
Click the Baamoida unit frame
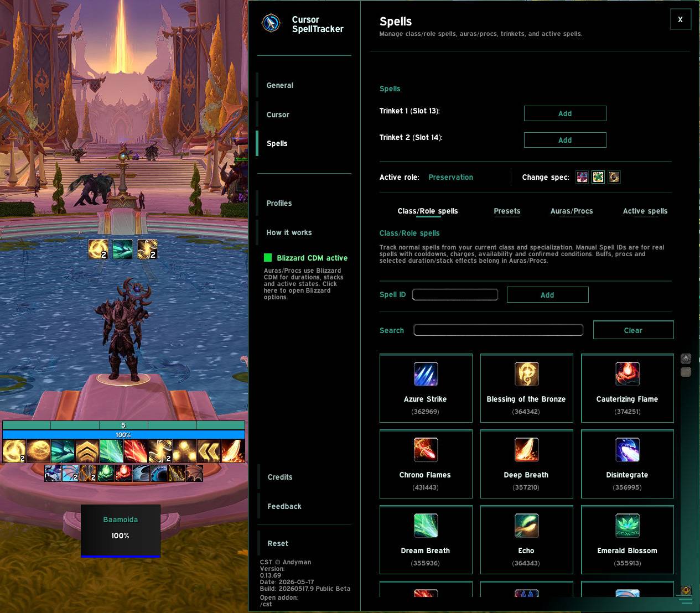121,531
